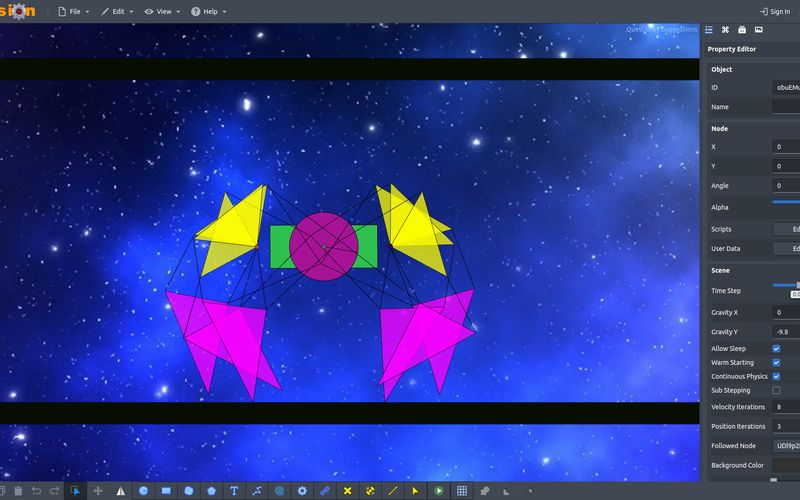800x500 pixels.
Task: Adjust the Alpha slider
Action: 786,202
